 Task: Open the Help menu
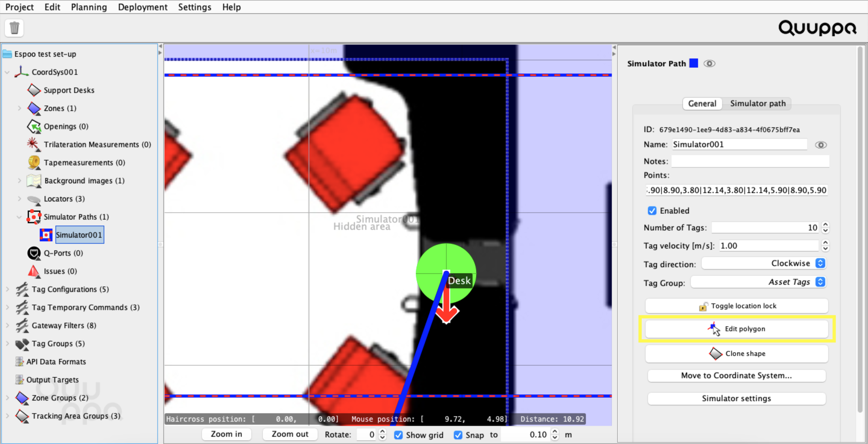click(231, 7)
